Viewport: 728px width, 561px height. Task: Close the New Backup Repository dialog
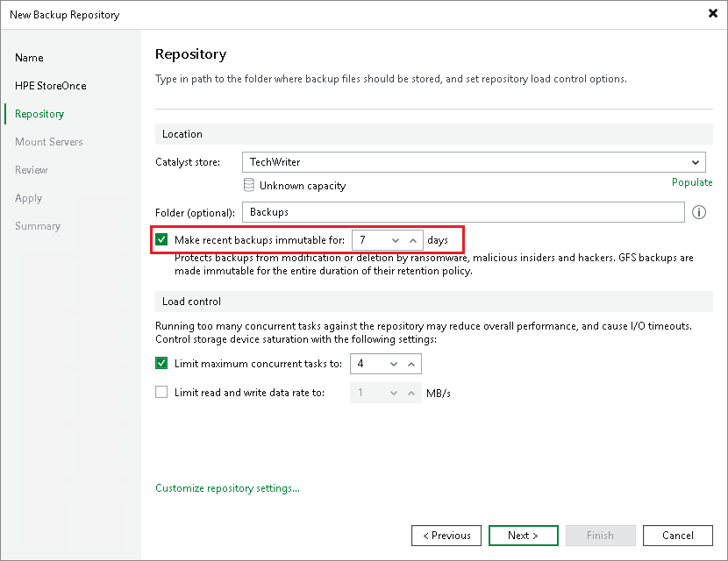pyautogui.click(x=713, y=13)
